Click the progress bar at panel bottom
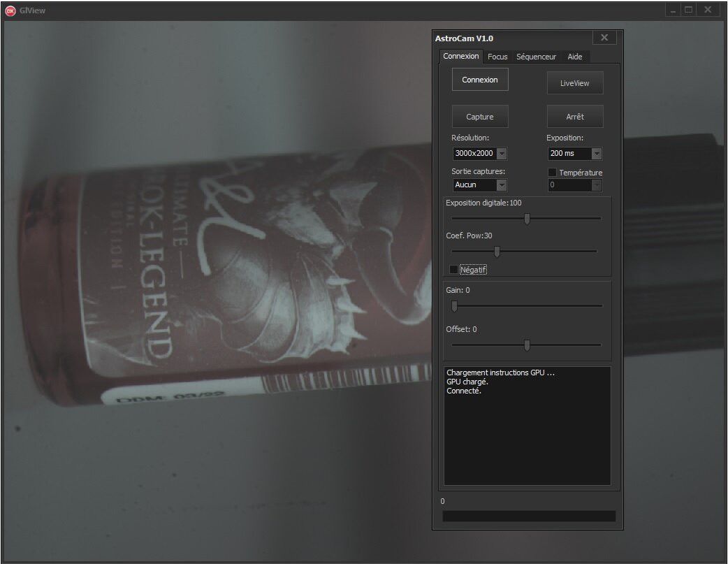Screen dimensions: 728x564 (529, 516)
